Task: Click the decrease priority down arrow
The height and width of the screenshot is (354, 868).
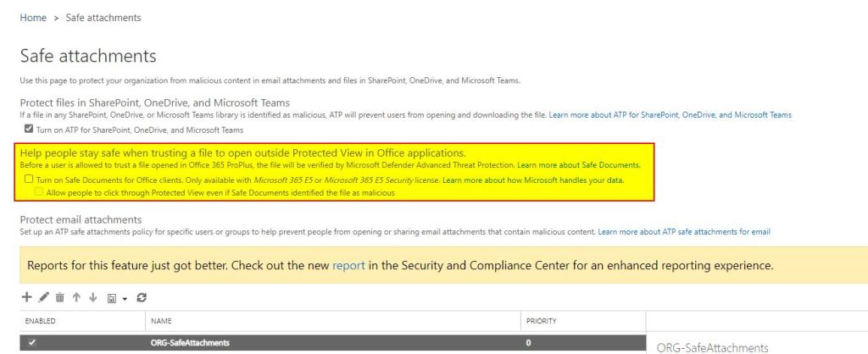Action: pos(92,297)
